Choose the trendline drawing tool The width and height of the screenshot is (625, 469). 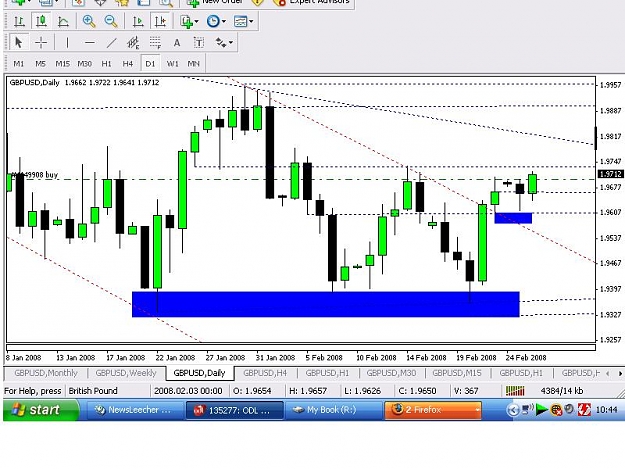tap(112, 42)
